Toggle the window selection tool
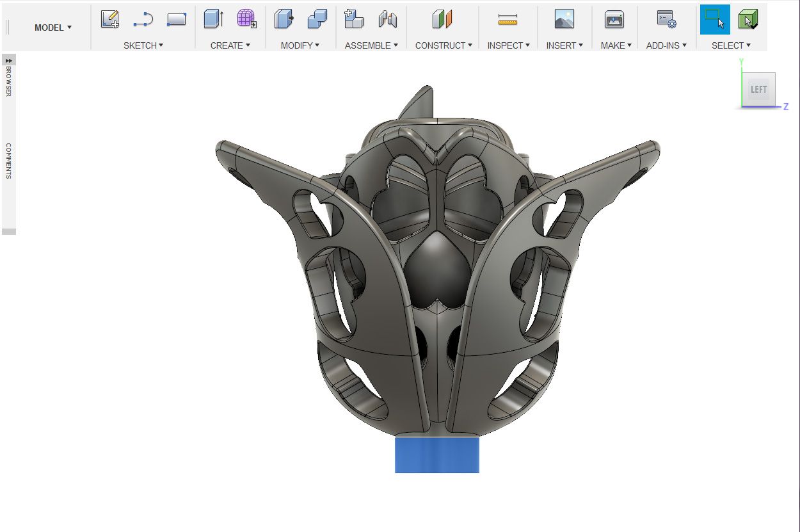Viewport: 800px width, 532px height. (715, 19)
